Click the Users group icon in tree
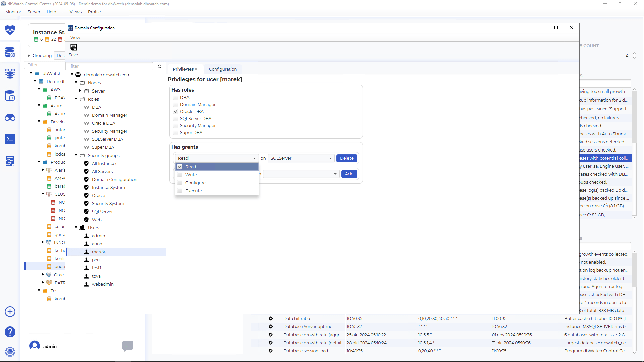The width and height of the screenshot is (644, 362). point(82,228)
